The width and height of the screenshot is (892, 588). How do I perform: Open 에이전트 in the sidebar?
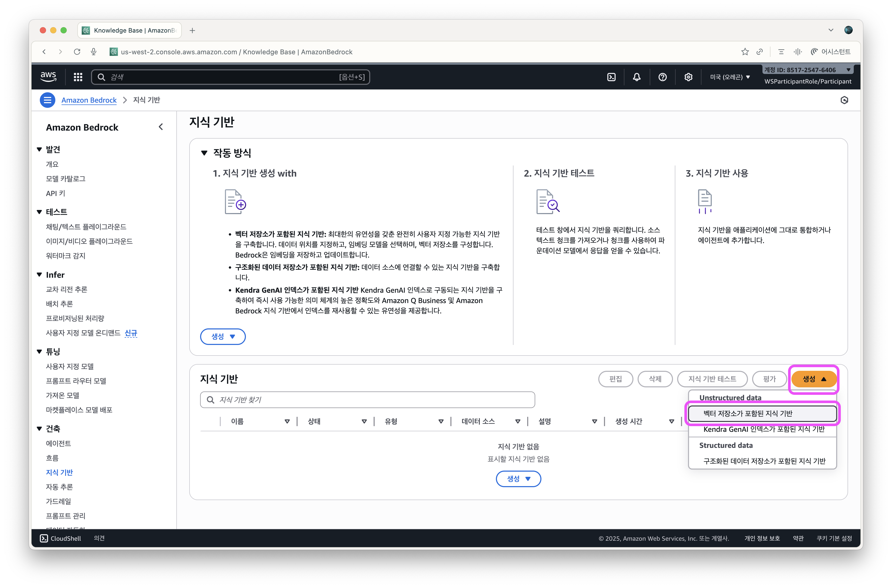pos(58,443)
